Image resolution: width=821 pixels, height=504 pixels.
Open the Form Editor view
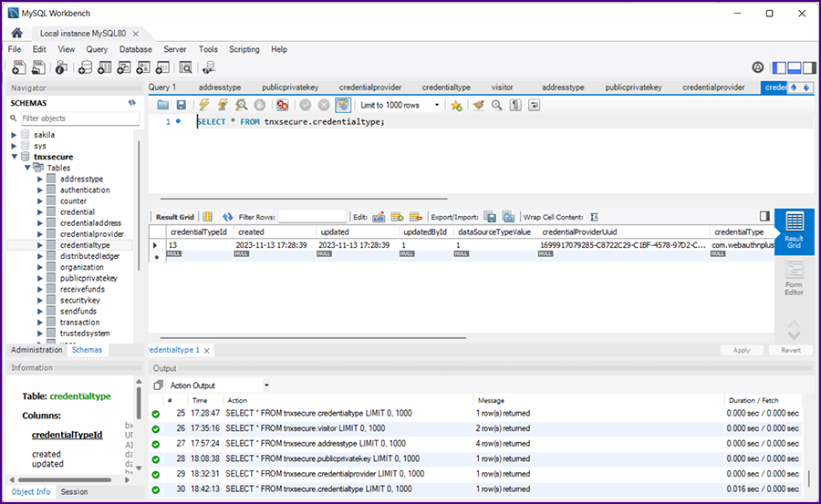(x=794, y=278)
